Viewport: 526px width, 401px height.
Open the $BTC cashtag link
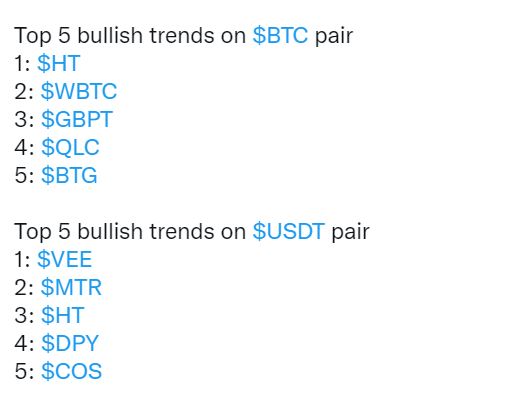280,36
